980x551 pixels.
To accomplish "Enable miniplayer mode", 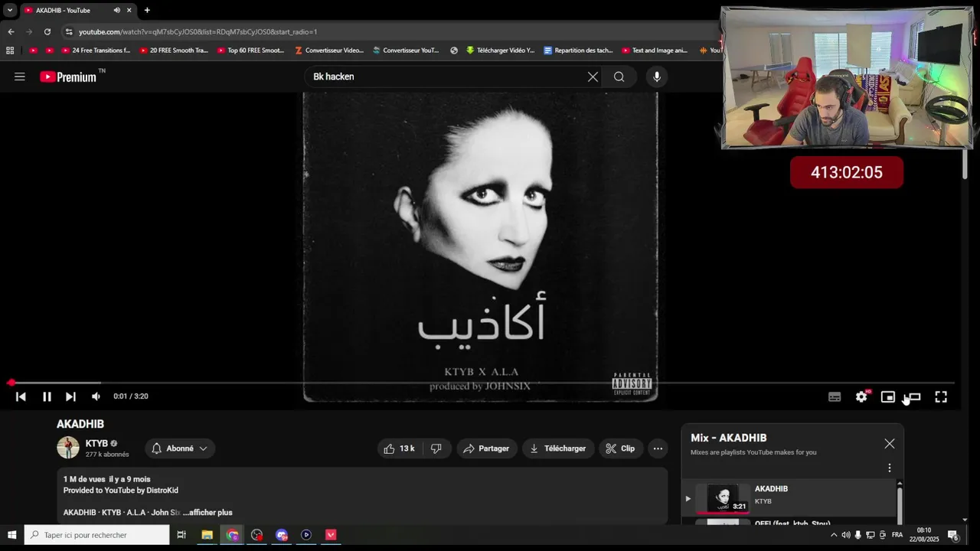I will point(887,396).
